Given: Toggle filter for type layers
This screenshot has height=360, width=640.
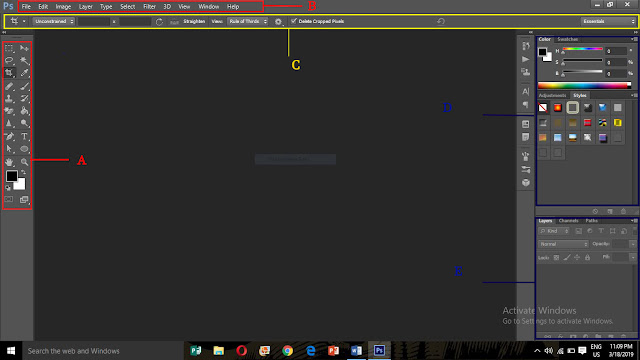Looking at the screenshot, I should [601, 231].
